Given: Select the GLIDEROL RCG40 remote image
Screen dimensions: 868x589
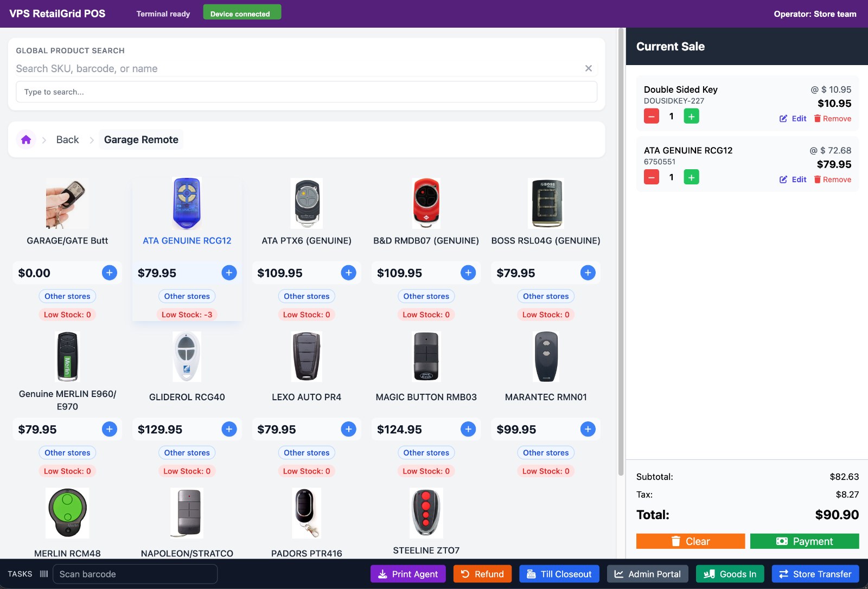Looking at the screenshot, I should [x=187, y=357].
